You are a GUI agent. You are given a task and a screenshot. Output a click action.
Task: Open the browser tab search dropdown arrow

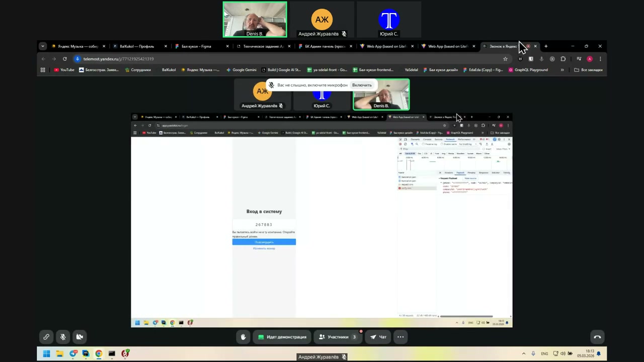pyautogui.click(x=43, y=46)
